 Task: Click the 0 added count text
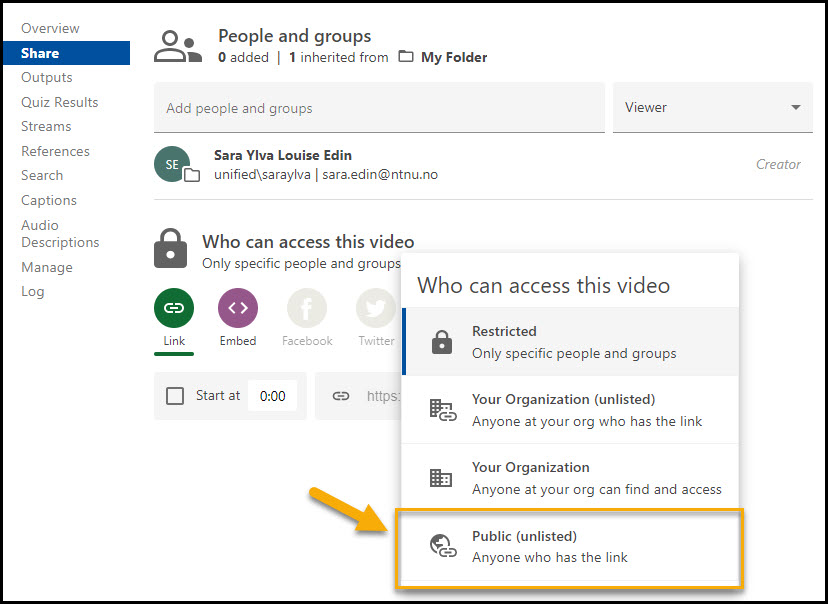pyautogui.click(x=243, y=57)
